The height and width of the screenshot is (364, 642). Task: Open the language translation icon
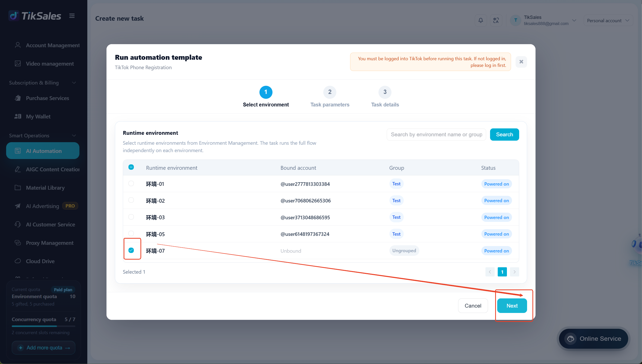tap(496, 20)
